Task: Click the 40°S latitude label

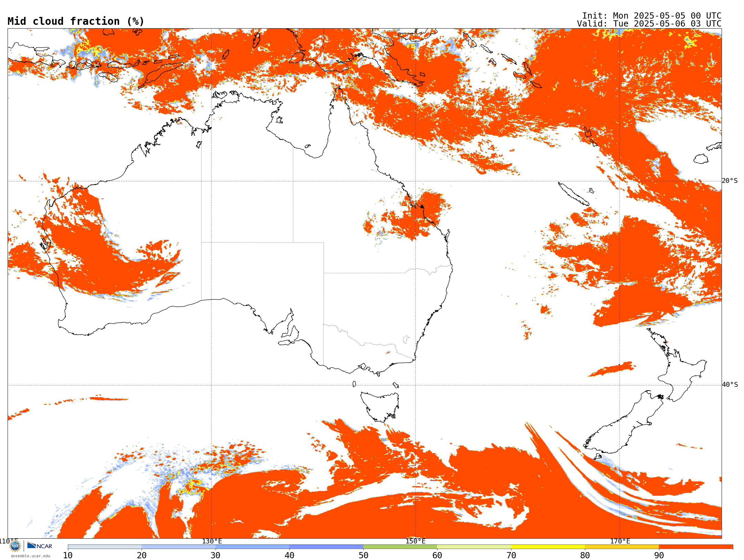Action: tap(730, 385)
